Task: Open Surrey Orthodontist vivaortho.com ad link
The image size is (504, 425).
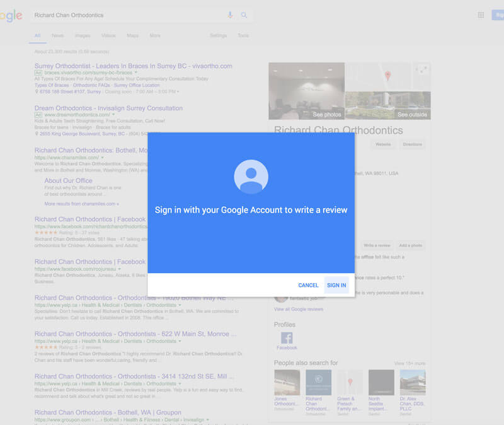Action: point(134,66)
